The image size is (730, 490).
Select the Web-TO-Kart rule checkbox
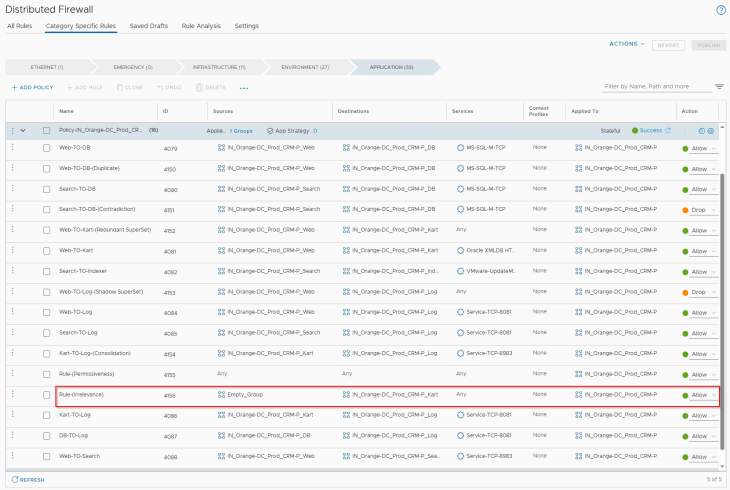46,251
